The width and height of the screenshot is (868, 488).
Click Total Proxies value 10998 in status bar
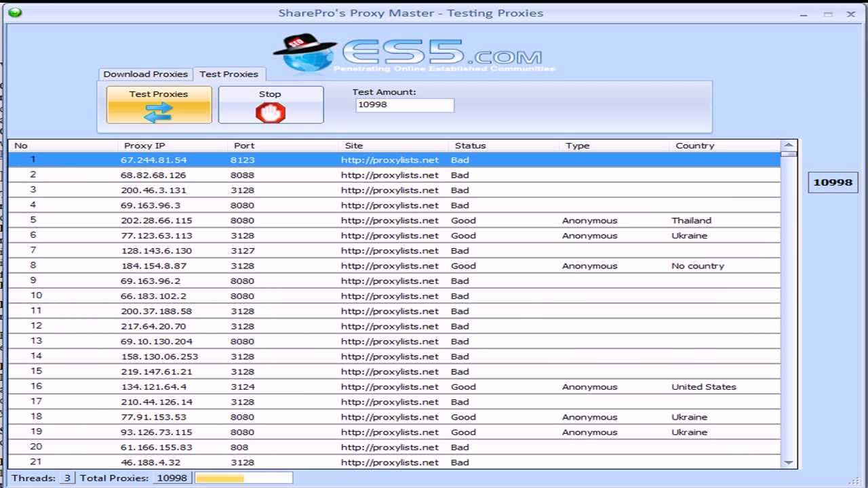[172, 478]
